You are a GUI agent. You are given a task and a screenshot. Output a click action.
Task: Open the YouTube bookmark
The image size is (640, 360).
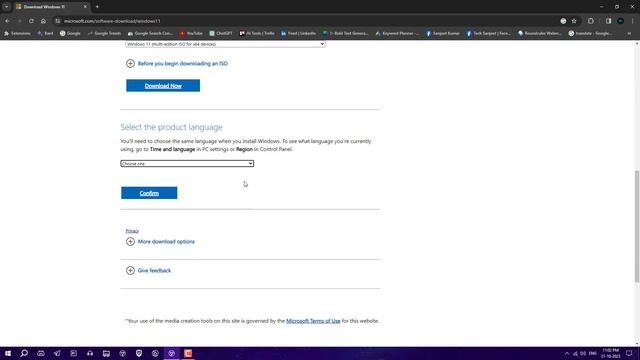191,33
